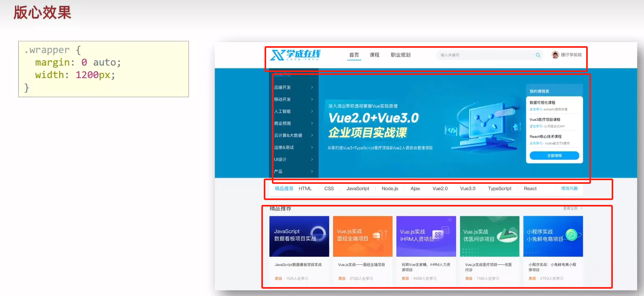644x296 pixels.
Task: Select 后端开发 in the sidebar
Action: (282, 87)
